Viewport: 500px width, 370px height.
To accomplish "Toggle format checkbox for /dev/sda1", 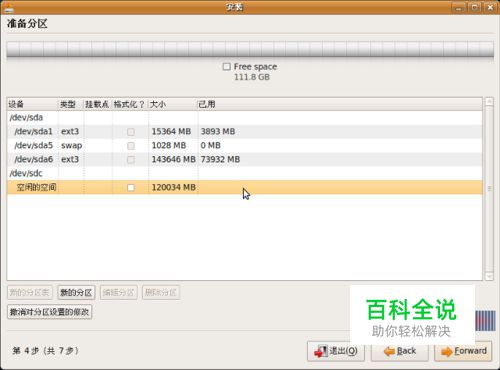I will coord(131,132).
